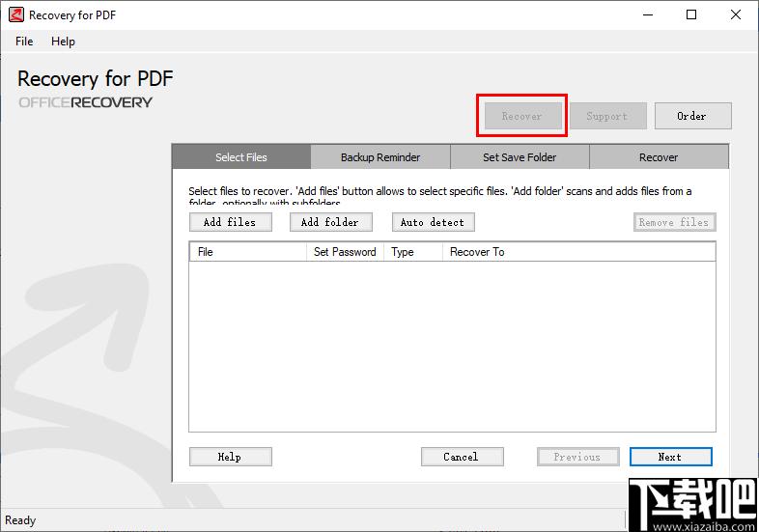The image size is (759, 532).
Task: Click the Set Password column header
Action: [x=345, y=252]
